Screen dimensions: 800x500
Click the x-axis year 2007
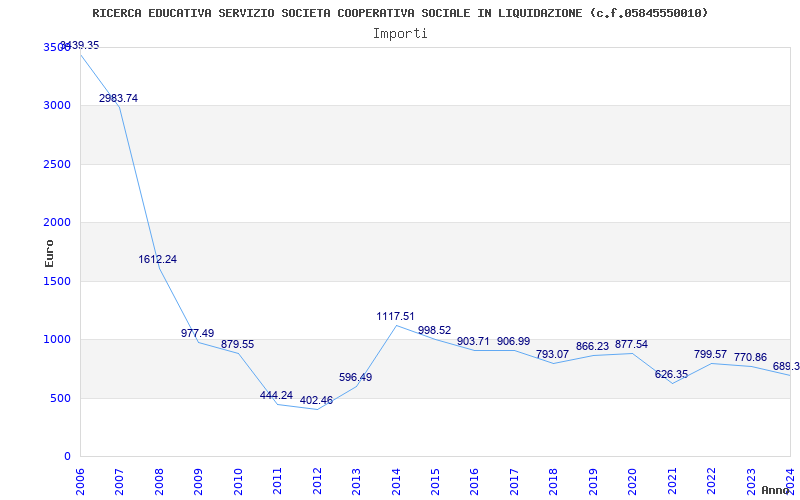[x=120, y=481]
